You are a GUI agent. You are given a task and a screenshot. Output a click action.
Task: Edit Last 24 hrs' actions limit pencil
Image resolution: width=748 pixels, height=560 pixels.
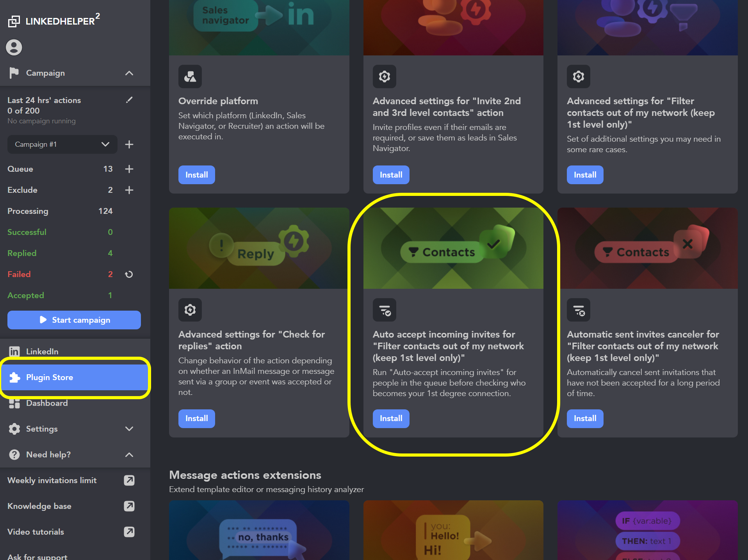[x=130, y=100]
